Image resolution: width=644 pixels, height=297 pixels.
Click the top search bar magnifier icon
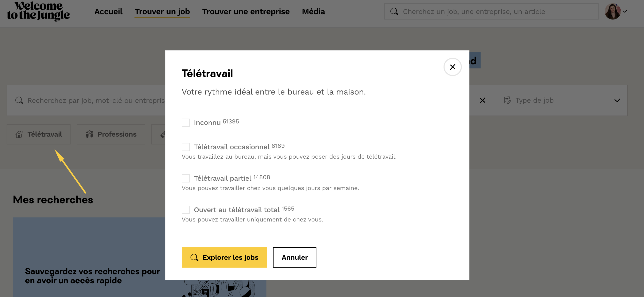click(394, 11)
